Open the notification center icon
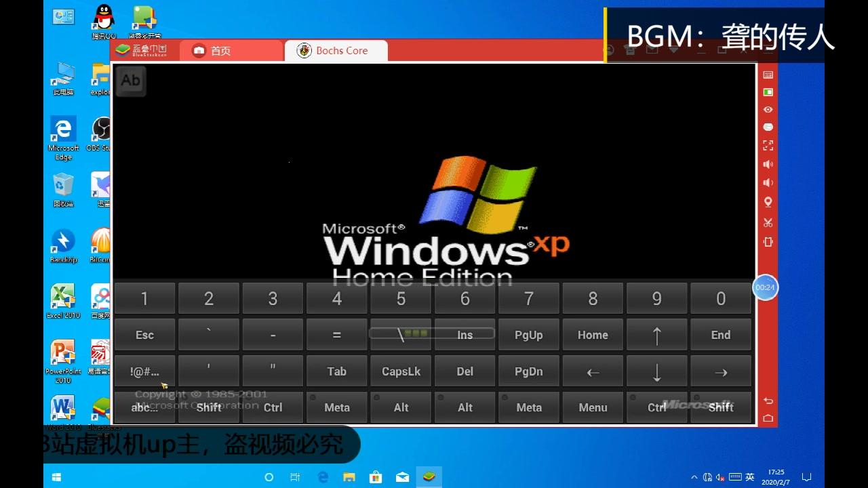The width and height of the screenshot is (868, 488). (806, 477)
